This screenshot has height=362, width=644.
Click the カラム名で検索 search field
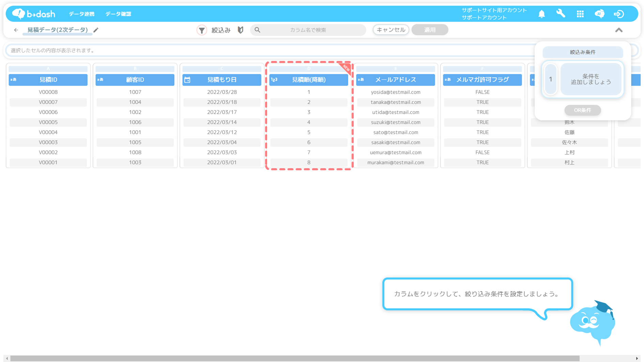coord(308,30)
